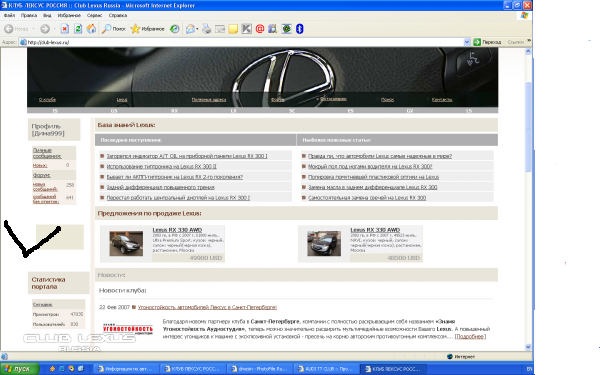This screenshot has width=600, height=375.
Task: Click the Переход go button
Action: [x=487, y=42]
